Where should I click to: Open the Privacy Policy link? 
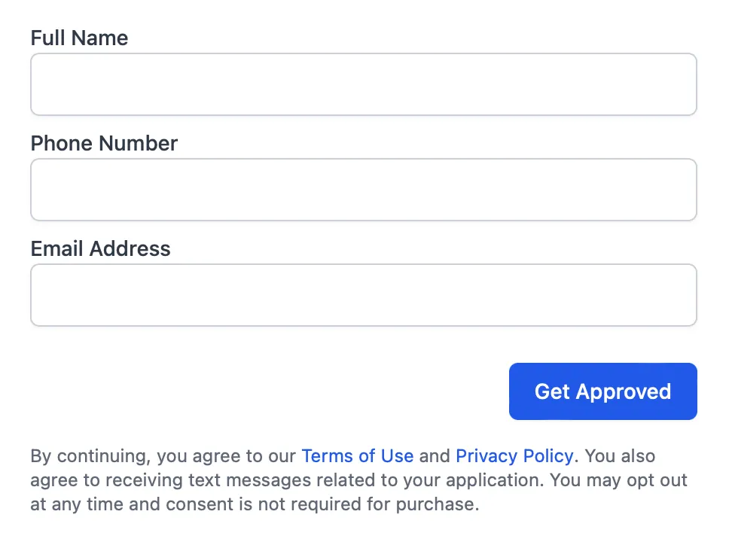point(514,456)
